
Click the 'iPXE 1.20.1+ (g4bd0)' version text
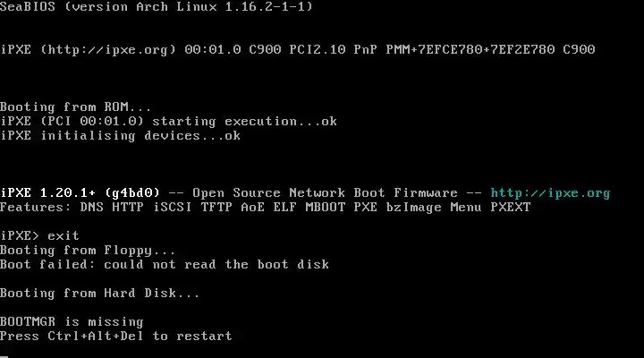80,193
